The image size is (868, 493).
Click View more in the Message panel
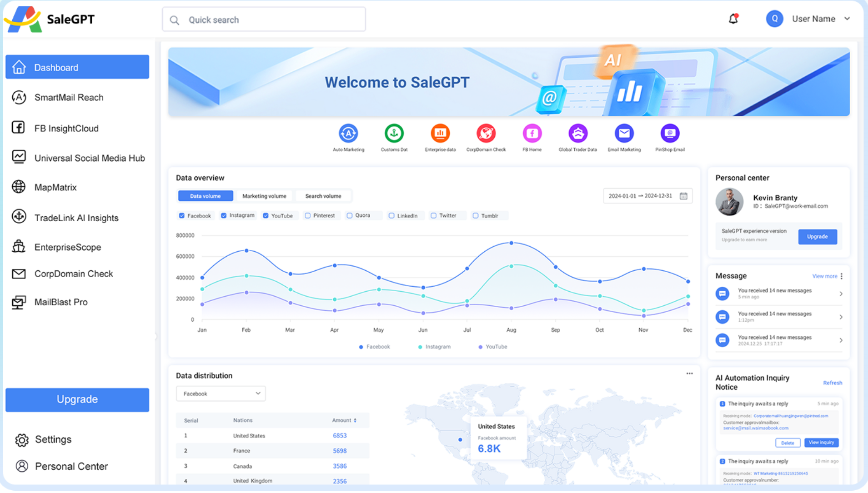click(824, 276)
